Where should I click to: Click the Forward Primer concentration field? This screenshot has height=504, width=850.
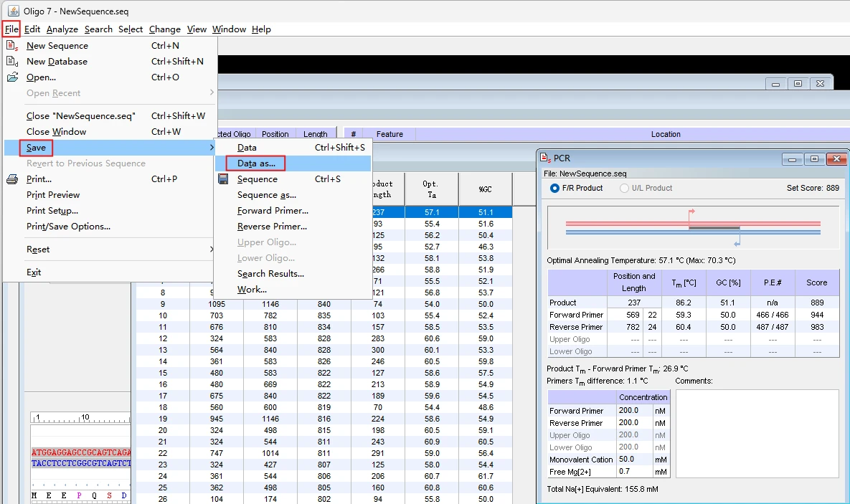[x=634, y=411]
